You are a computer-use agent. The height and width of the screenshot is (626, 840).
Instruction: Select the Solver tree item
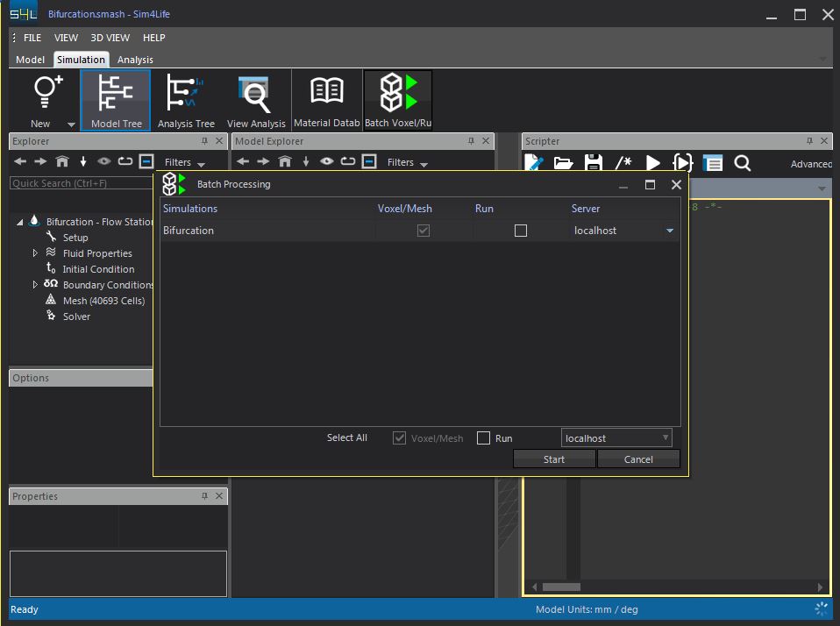(x=76, y=317)
